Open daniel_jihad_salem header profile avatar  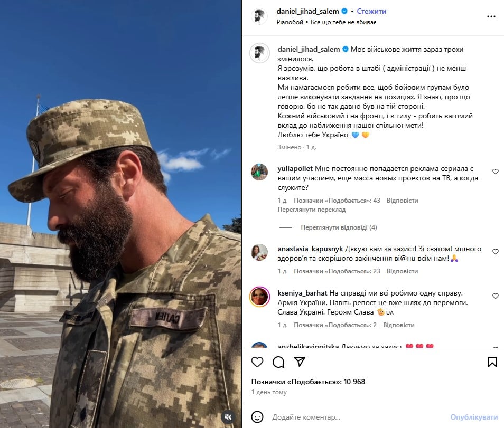tap(259, 16)
